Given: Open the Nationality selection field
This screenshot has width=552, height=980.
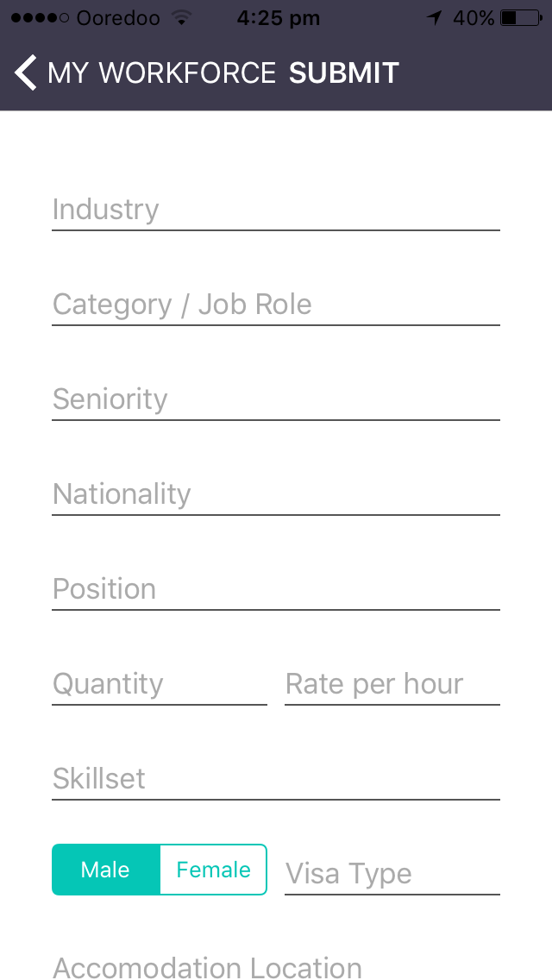Looking at the screenshot, I should coord(276,495).
